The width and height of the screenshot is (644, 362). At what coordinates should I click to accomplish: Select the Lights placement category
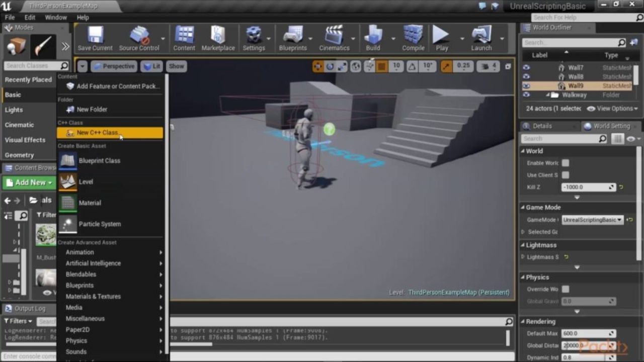point(14,110)
